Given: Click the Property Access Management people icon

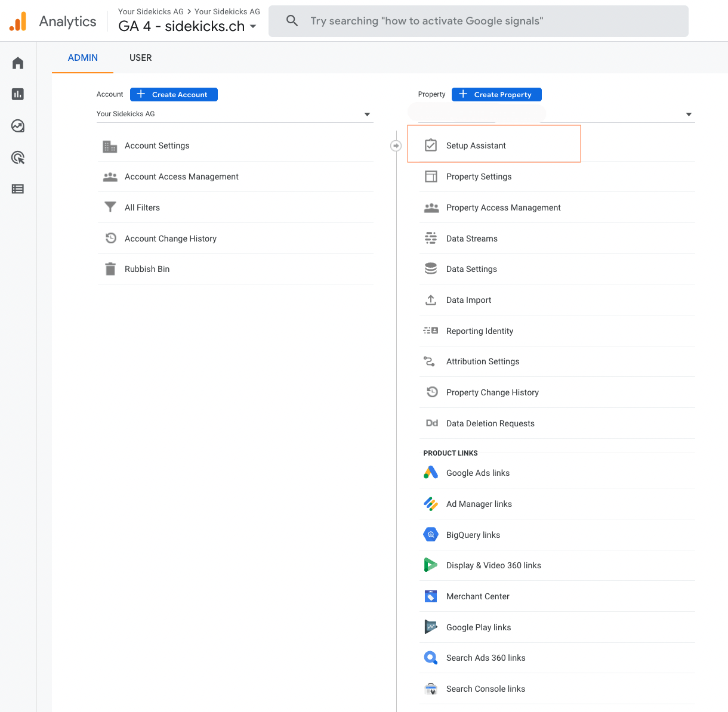Looking at the screenshot, I should click(x=431, y=208).
